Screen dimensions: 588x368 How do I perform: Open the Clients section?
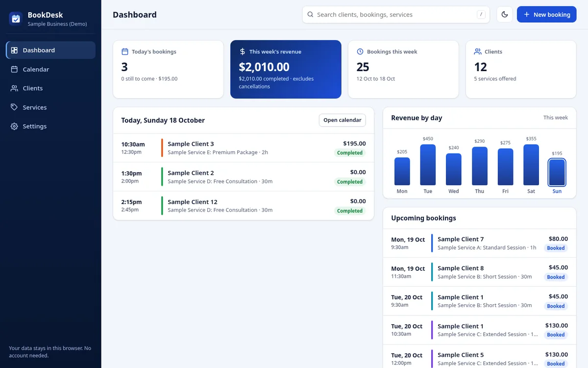click(51, 88)
